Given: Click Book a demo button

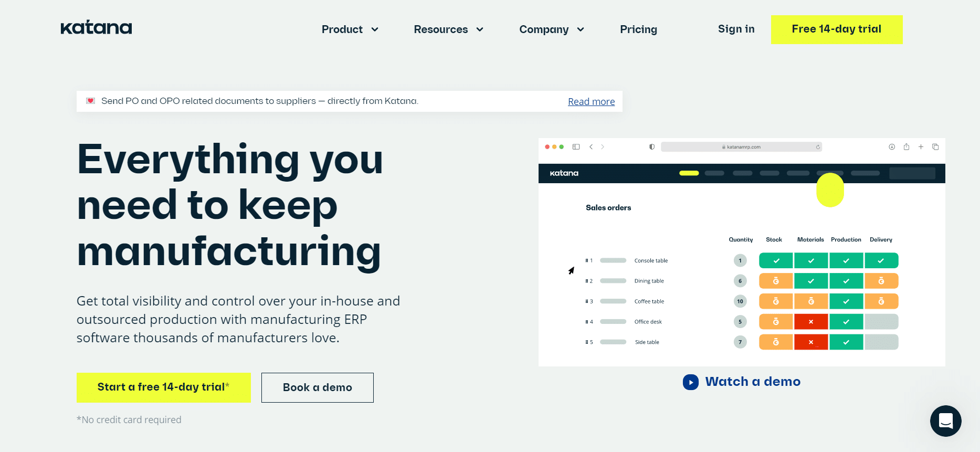Looking at the screenshot, I should [x=318, y=387].
